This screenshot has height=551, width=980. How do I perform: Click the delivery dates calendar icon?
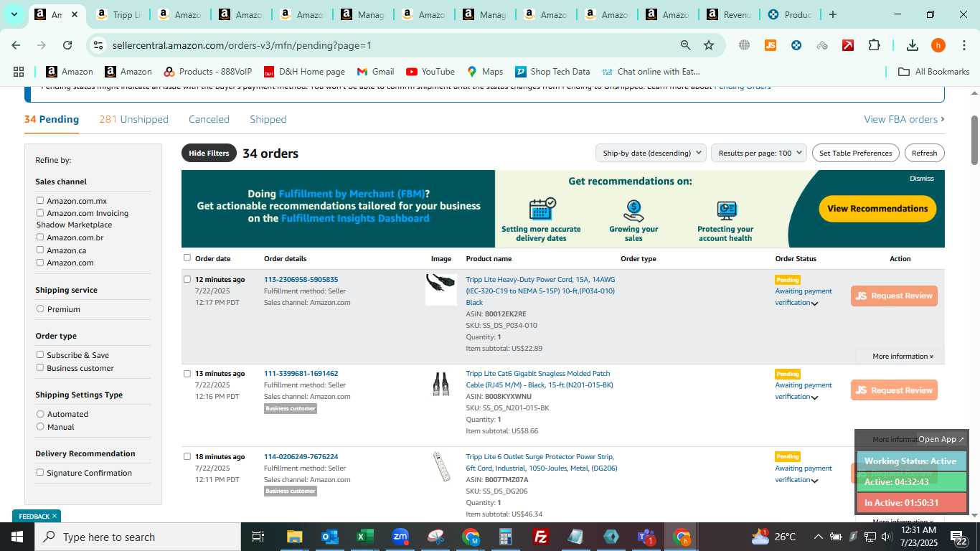point(542,209)
